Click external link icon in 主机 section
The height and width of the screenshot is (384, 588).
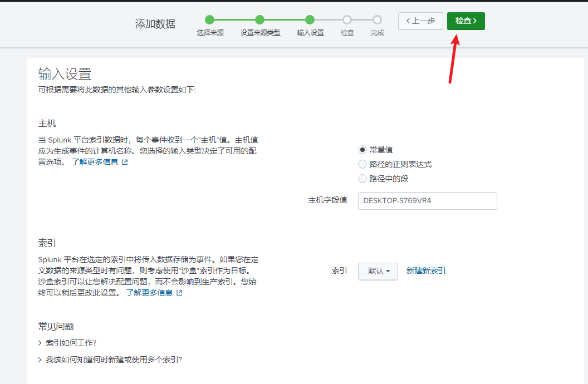[x=125, y=163]
